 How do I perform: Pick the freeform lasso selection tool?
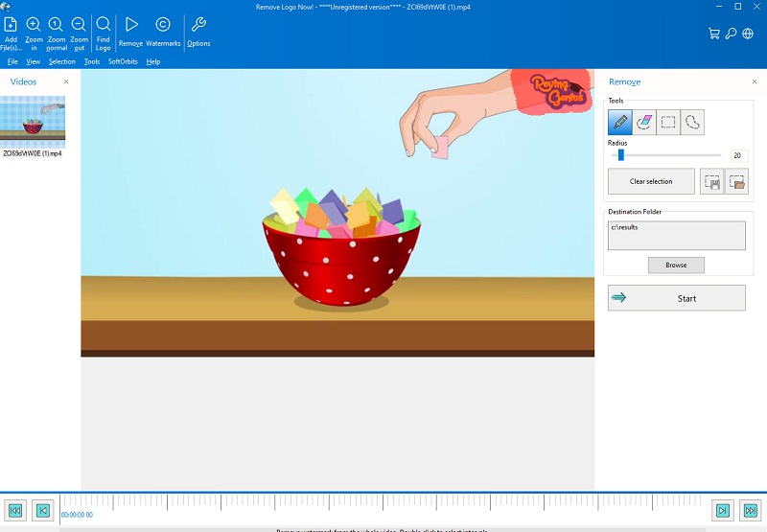click(x=692, y=122)
